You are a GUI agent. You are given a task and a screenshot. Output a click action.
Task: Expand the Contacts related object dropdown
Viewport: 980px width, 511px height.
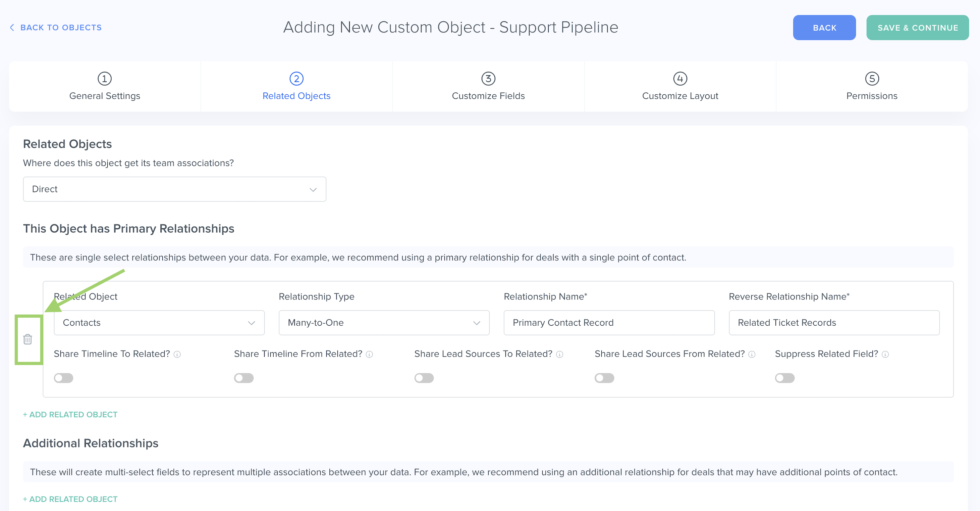[159, 323]
